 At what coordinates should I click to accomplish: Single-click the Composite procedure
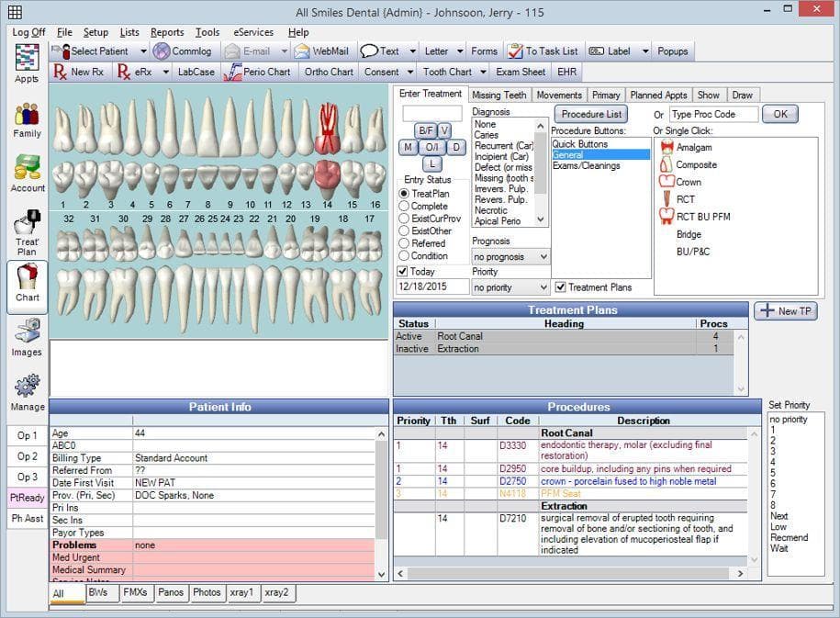pos(689,164)
